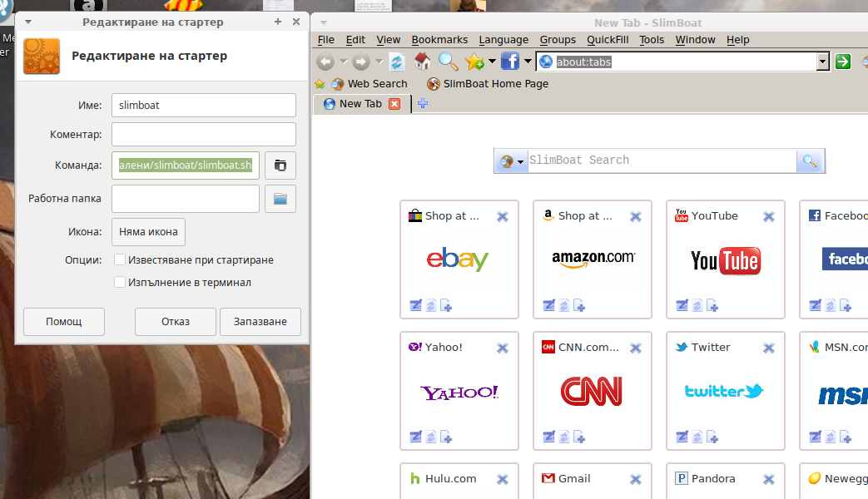This screenshot has height=499, width=868.
Task: Remove the CNN tile with its X
Action: pyautogui.click(x=636, y=348)
